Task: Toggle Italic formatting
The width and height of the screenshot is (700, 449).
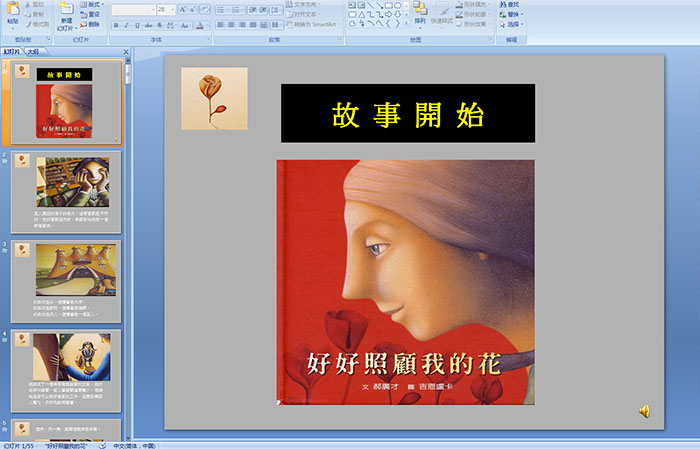Action: point(127,25)
